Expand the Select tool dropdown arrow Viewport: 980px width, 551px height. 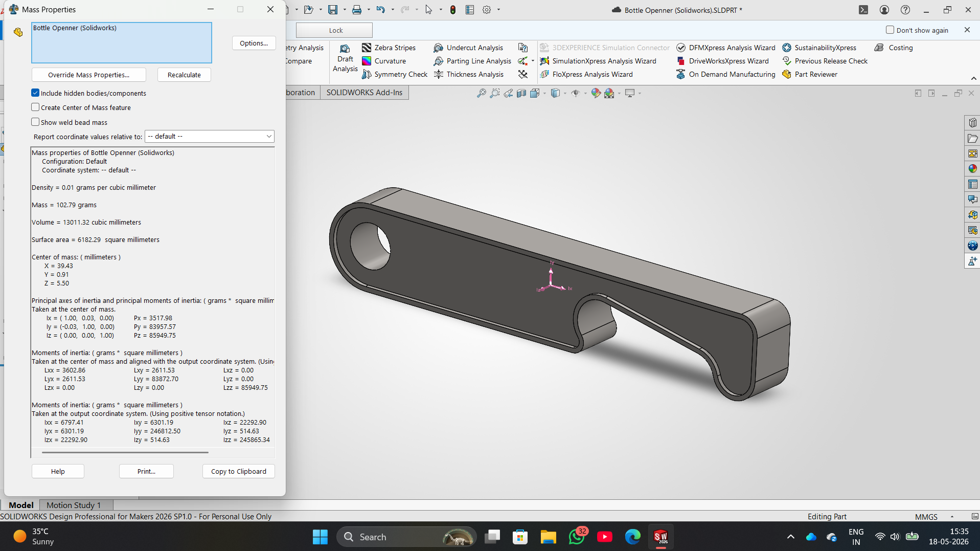[441, 10]
